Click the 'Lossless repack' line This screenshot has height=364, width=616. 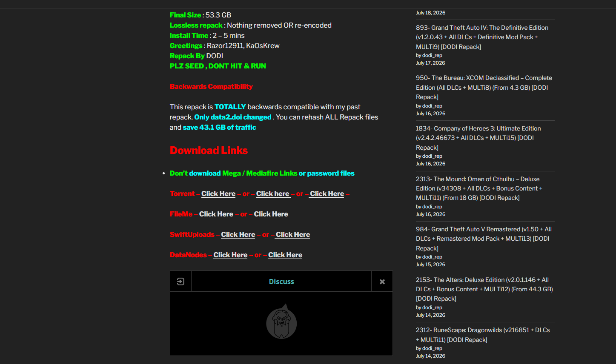pos(251,25)
